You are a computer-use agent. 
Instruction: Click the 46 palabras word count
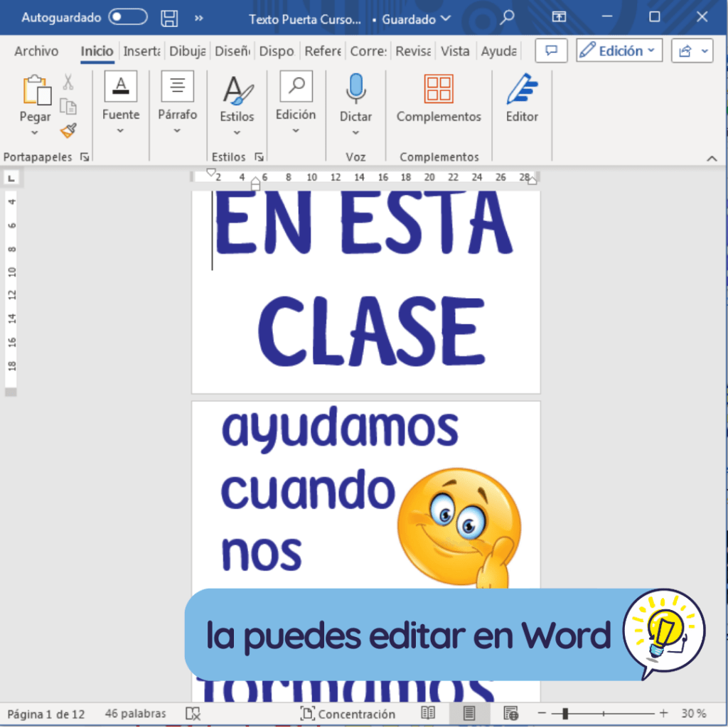pyautogui.click(x=135, y=713)
